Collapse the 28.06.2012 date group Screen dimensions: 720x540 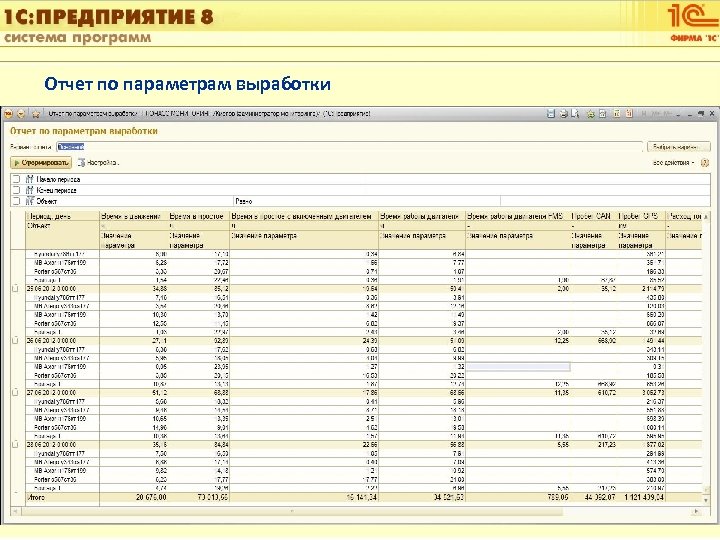click(15, 444)
